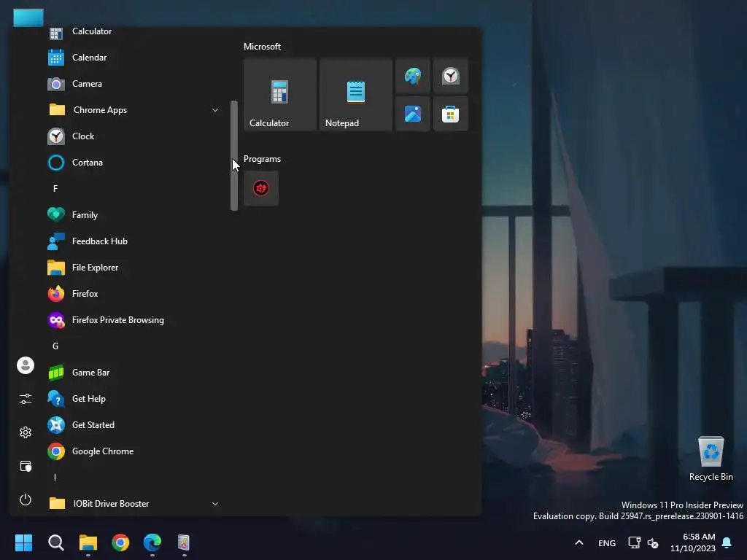Open the notifications bell

(727, 542)
